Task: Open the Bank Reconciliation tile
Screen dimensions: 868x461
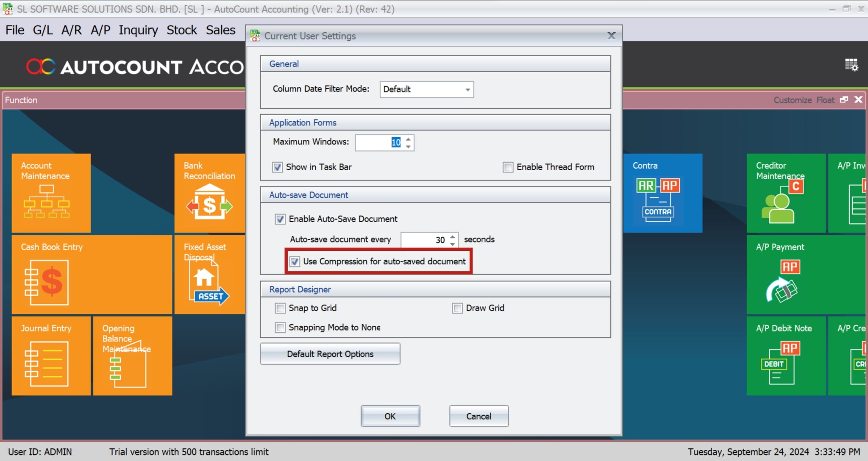Action: [210, 193]
